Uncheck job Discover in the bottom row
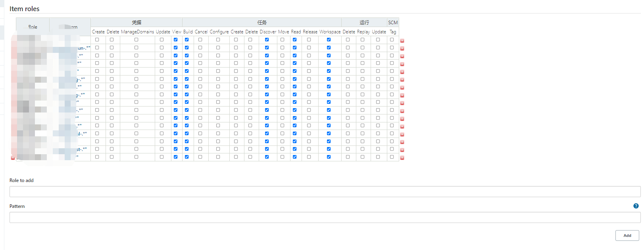This screenshot has width=644, height=250. tap(267, 157)
